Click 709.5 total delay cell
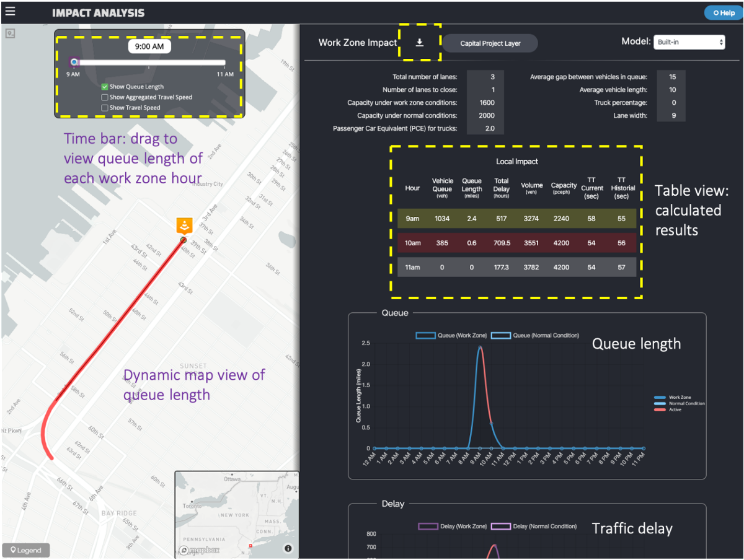Viewport: 744px width, 560px height. pos(501,243)
